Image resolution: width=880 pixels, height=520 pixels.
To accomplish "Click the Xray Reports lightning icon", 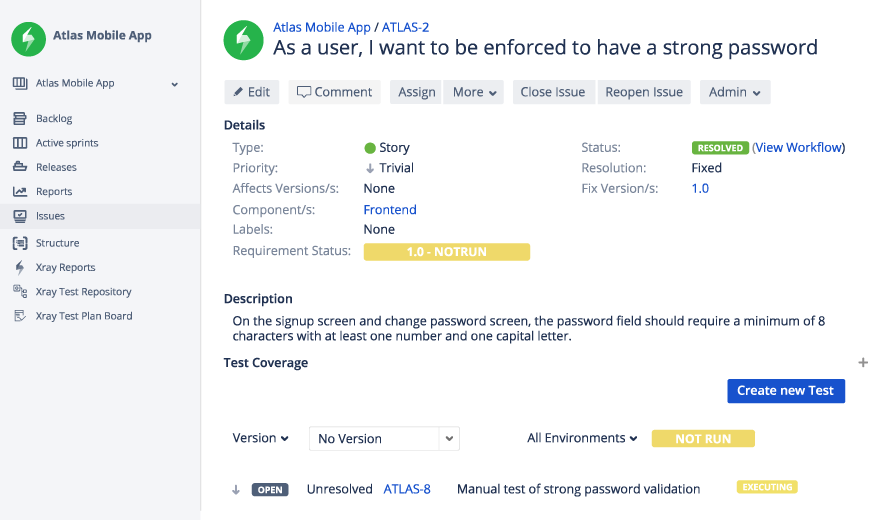I will (x=19, y=267).
